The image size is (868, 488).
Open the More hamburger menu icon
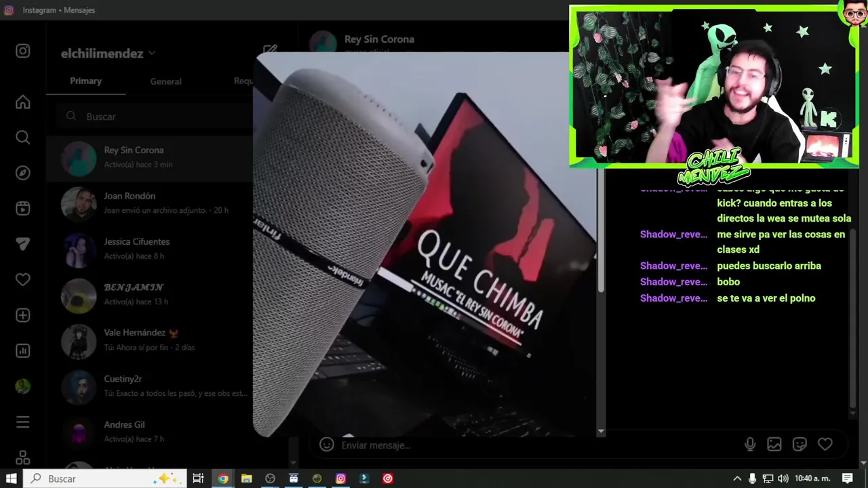(22, 422)
